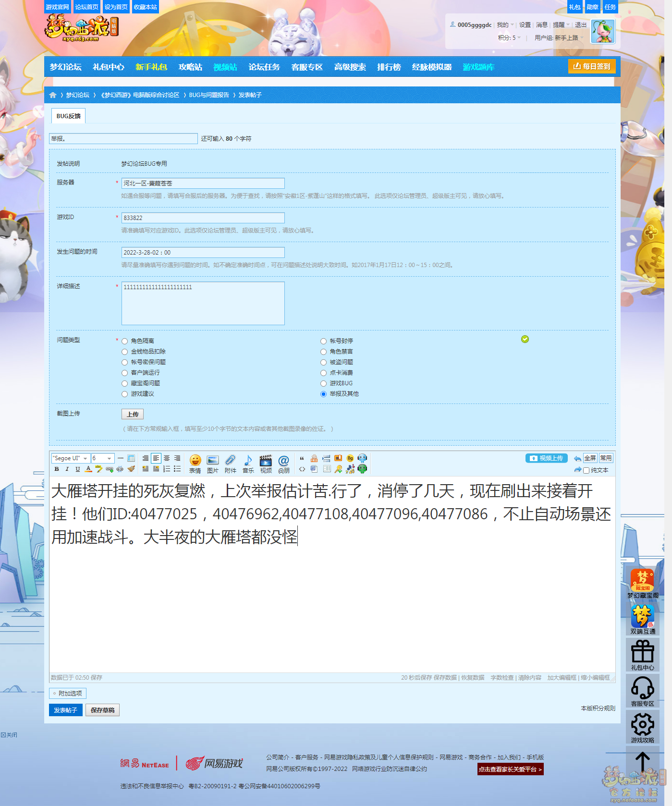Switch to the BUG反馈 tab
This screenshot has width=672, height=806.
coord(68,116)
